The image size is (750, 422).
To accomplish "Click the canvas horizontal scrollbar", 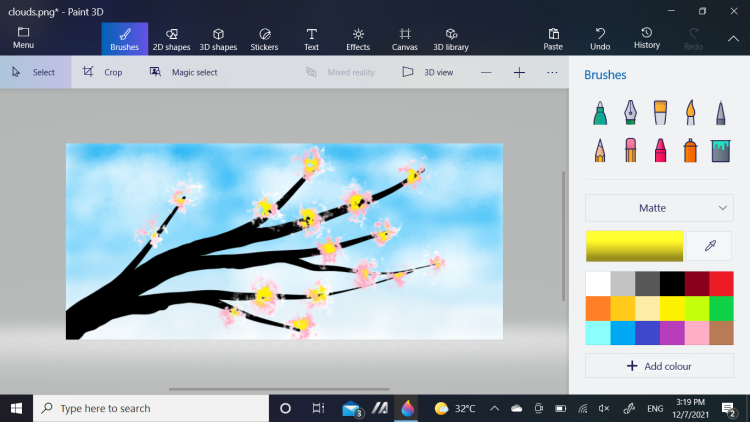I will [279, 389].
